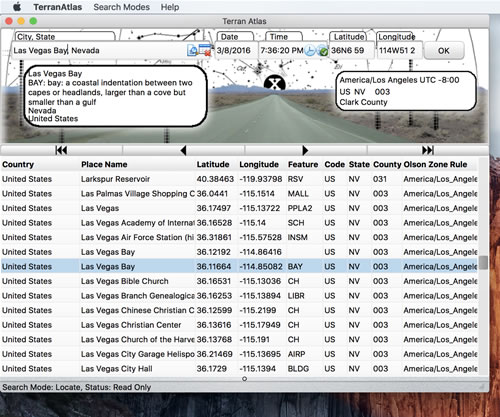Click the Date field showing 3/8/2016
This screenshot has width=500, height=417.
(236, 51)
